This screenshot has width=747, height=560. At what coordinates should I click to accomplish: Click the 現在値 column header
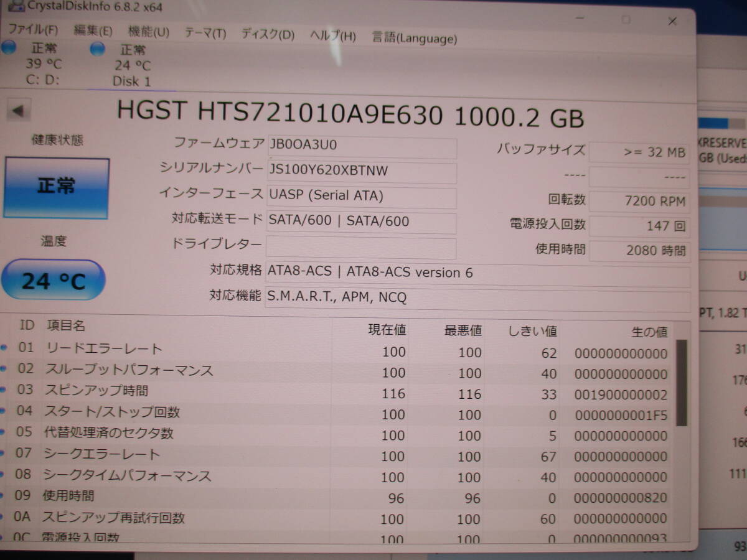point(387,330)
